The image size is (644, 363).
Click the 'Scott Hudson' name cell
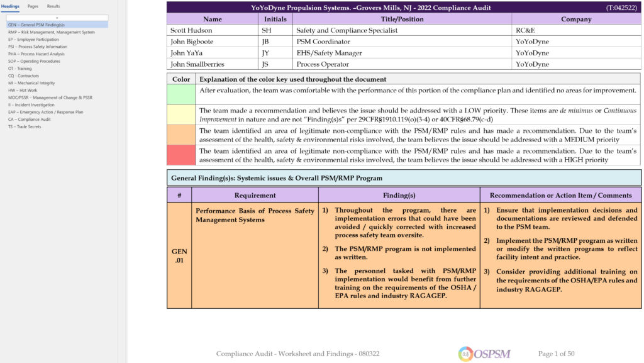point(213,30)
